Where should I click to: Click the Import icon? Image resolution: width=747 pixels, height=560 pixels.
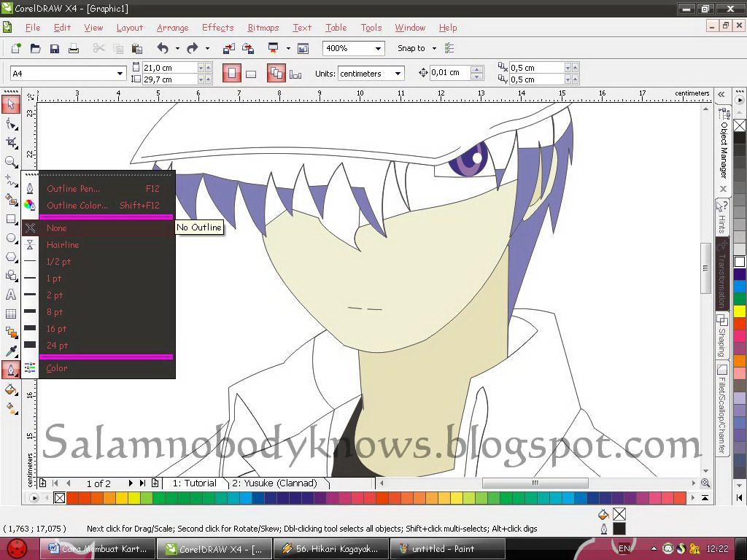[228, 48]
